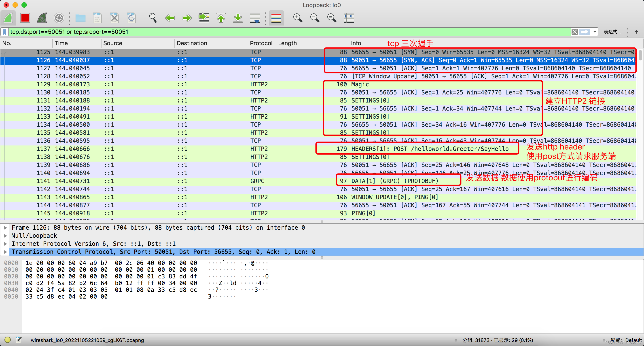Reset text to normal size
This screenshot has width=644, height=346.
coord(331,18)
